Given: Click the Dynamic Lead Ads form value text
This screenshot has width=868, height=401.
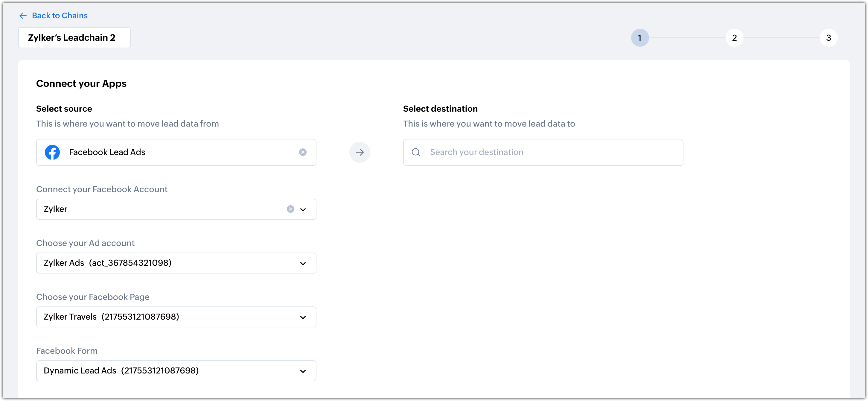Looking at the screenshot, I should [121, 370].
